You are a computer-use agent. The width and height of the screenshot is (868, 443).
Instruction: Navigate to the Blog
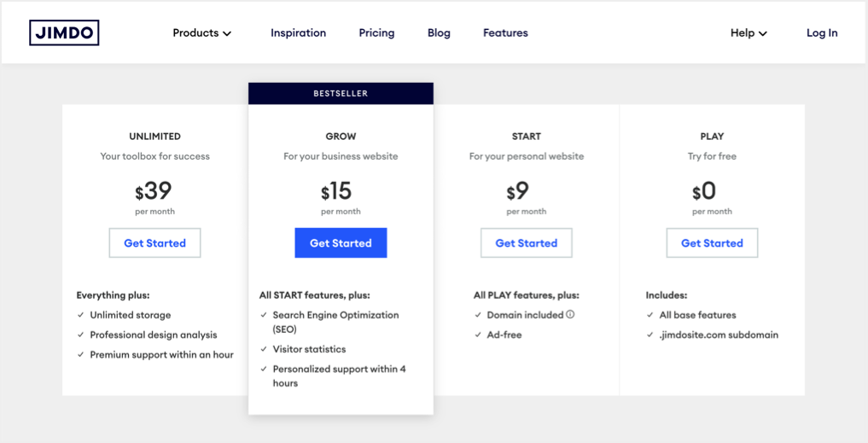pyautogui.click(x=439, y=33)
